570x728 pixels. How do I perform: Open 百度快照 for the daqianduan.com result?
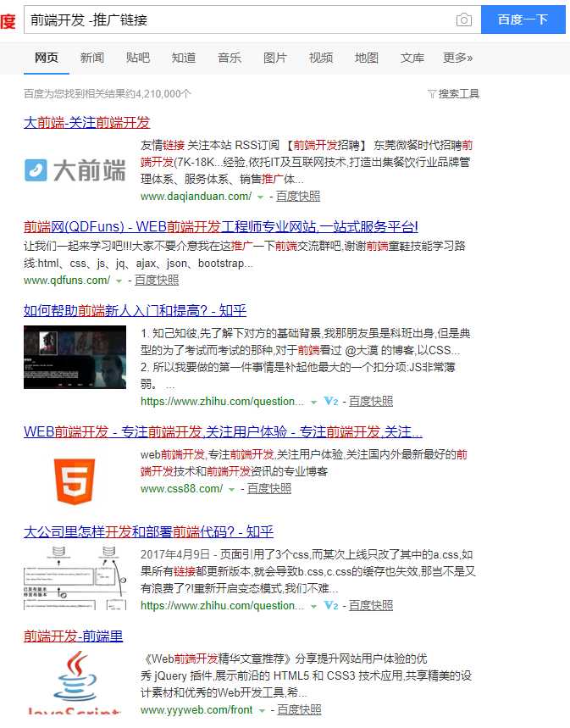point(298,197)
